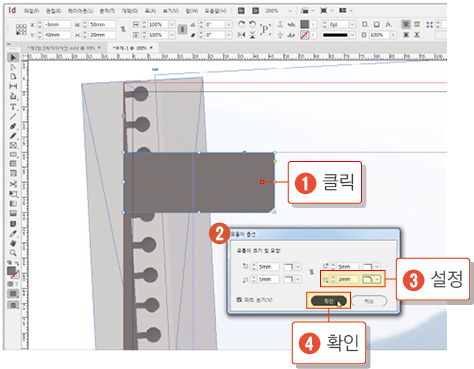
Task: Click the X position input field
Action: [57, 24]
